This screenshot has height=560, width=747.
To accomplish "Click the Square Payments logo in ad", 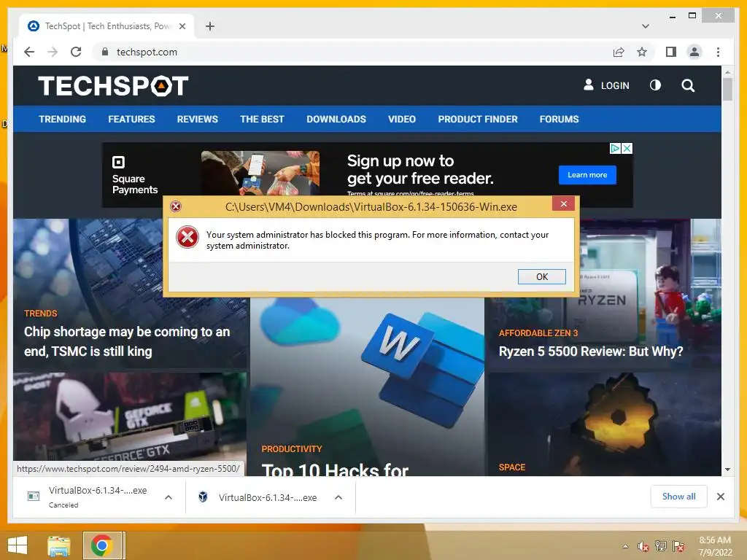I will pos(134,175).
